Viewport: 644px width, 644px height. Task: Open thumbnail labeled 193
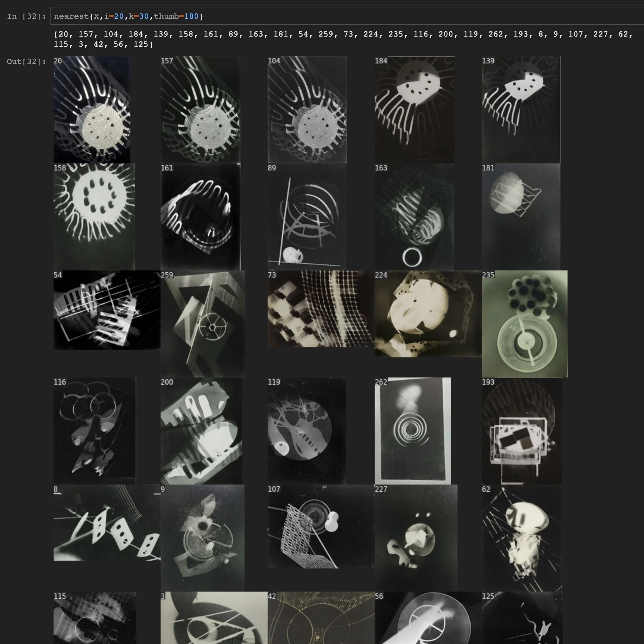click(x=522, y=431)
